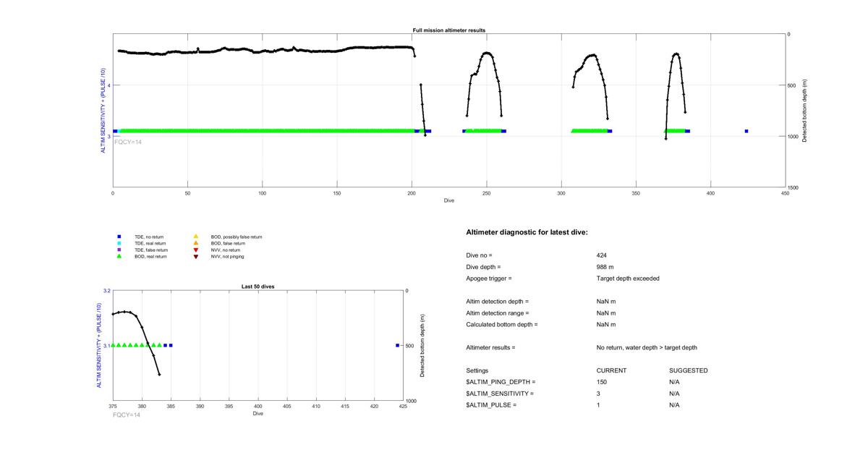Click the orange triangle BOD false return legend marker

click(x=195, y=243)
